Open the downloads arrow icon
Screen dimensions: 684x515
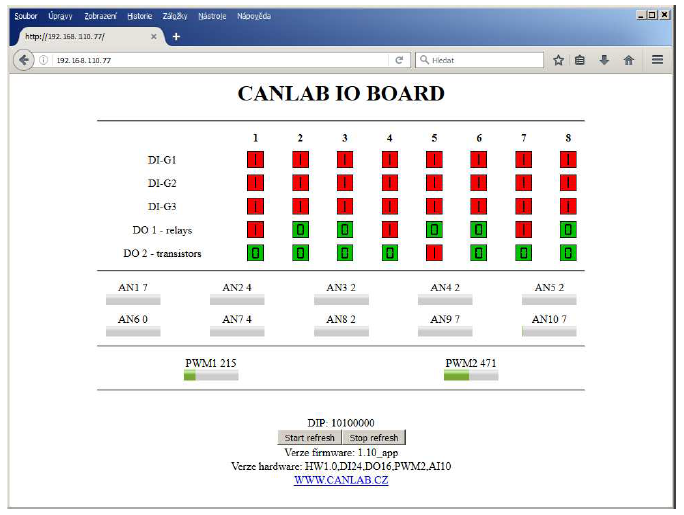tap(604, 60)
